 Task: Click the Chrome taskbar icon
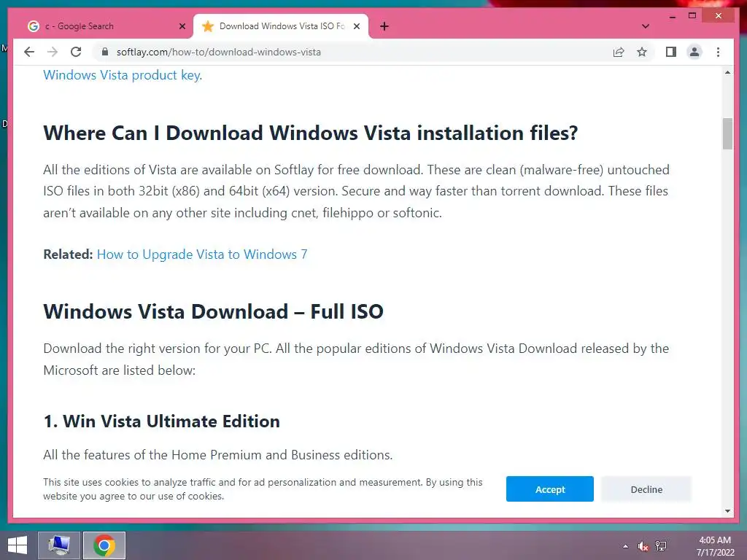104,545
